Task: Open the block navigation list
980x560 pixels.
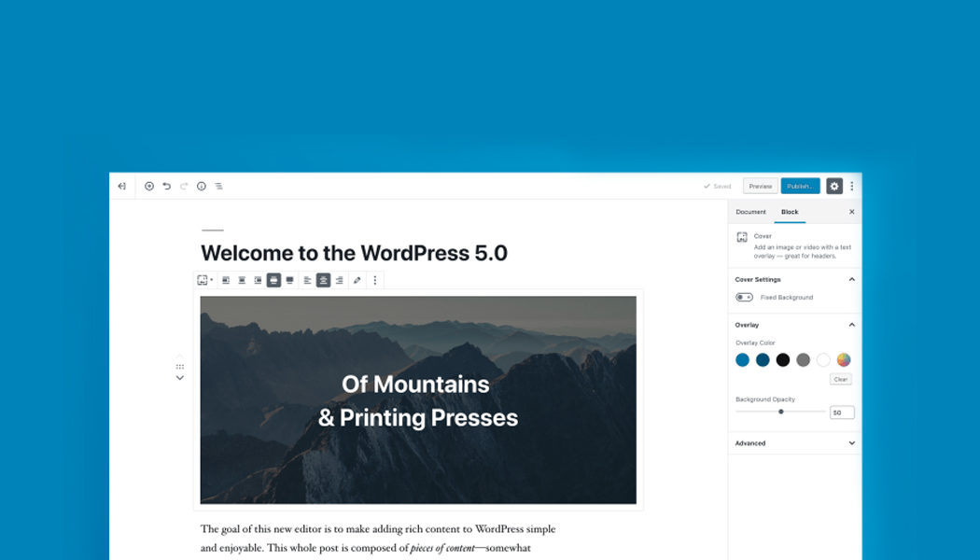Action: pyautogui.click(x=218, y=187)
